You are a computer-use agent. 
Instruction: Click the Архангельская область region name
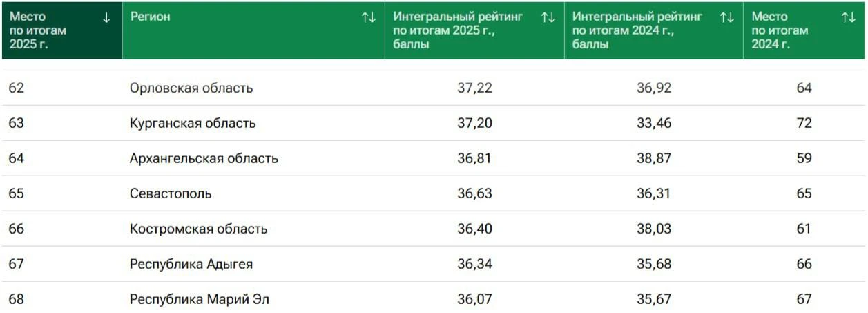pyautogui.click(x=204, y=158)
